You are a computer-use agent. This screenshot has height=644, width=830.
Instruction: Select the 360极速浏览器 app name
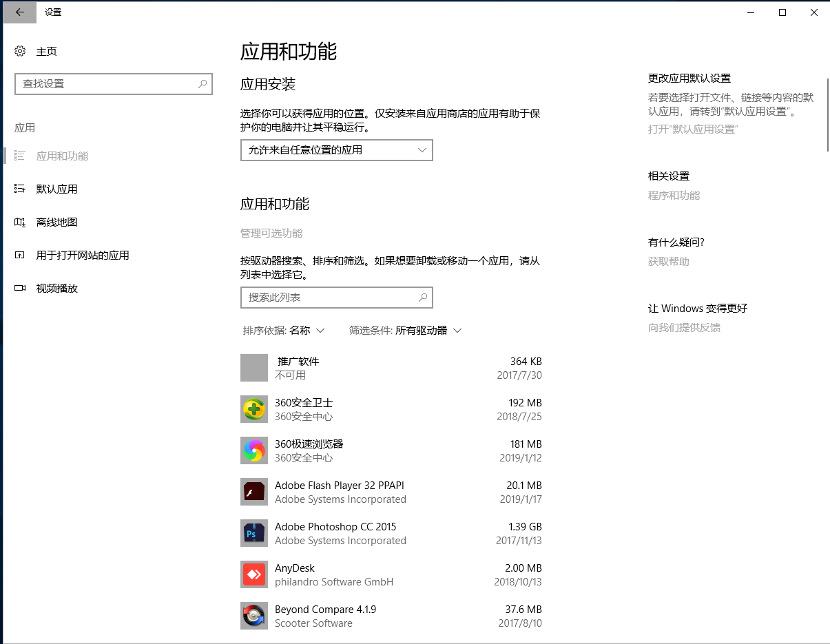click(x=309, y=444)
